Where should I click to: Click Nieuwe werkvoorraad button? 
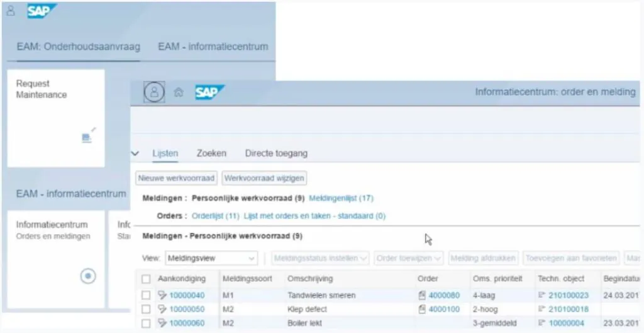(177, 178)
